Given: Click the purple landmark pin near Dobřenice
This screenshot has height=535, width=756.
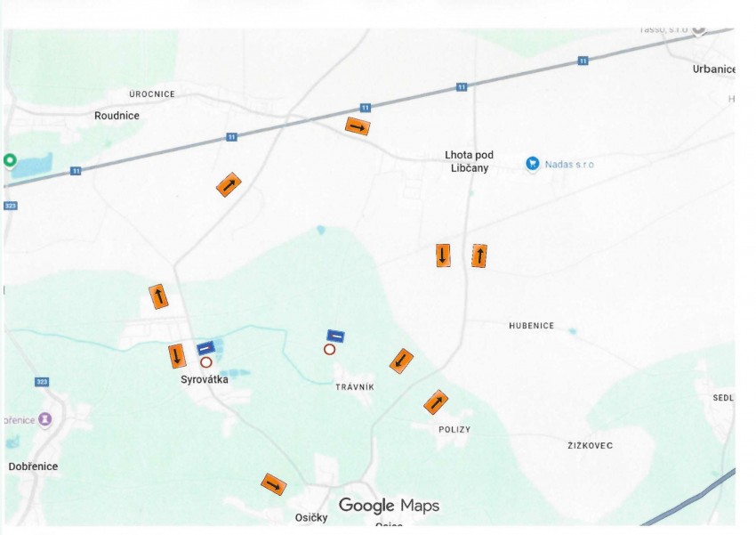Looking at the screenshot, I should click(x=44, y=419).
